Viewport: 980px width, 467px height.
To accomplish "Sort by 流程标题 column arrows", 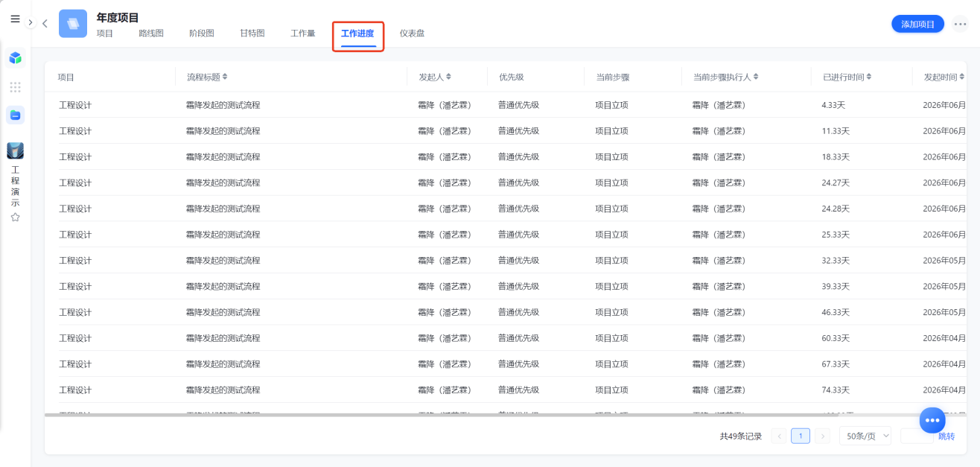I will click(225, 77).
